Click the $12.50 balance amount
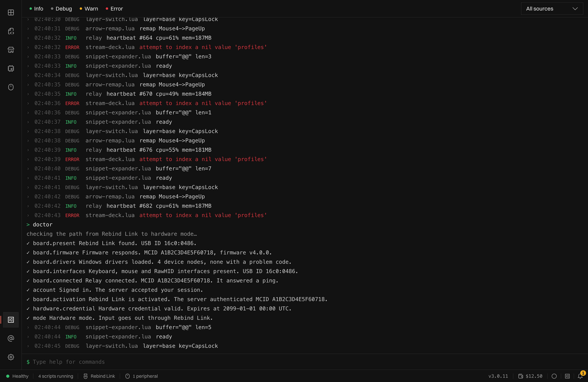Screen dimensions: 588x382 pyautogui.click(x=534, y=376)
